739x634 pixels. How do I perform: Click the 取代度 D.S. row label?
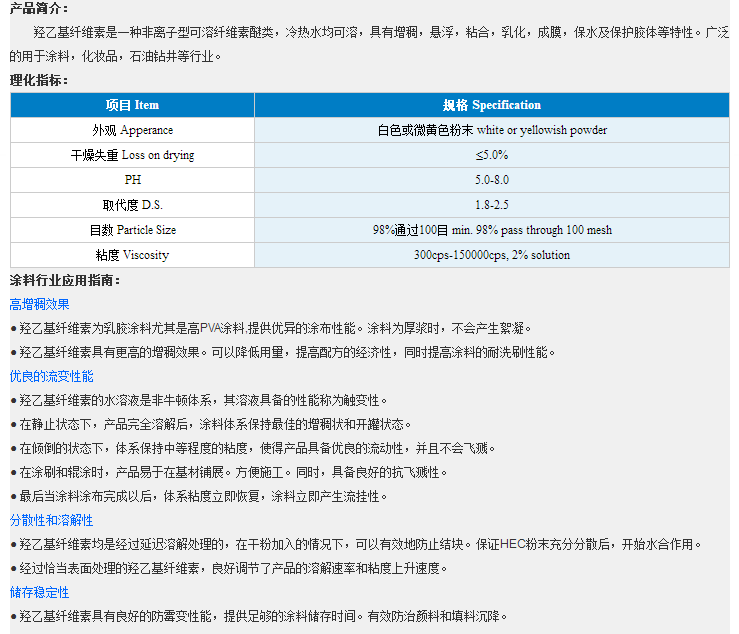click(132, 205)
